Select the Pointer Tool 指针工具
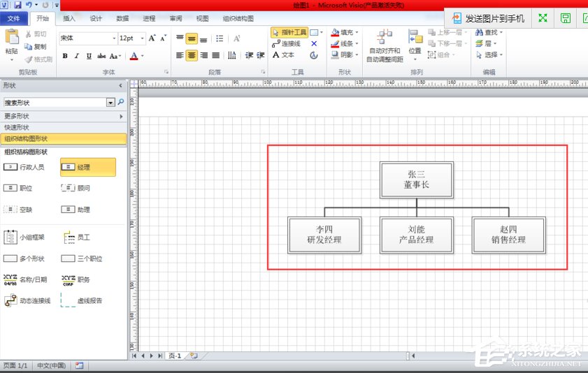The width and height of the screenshot is (588, 373). pos(289,32)
